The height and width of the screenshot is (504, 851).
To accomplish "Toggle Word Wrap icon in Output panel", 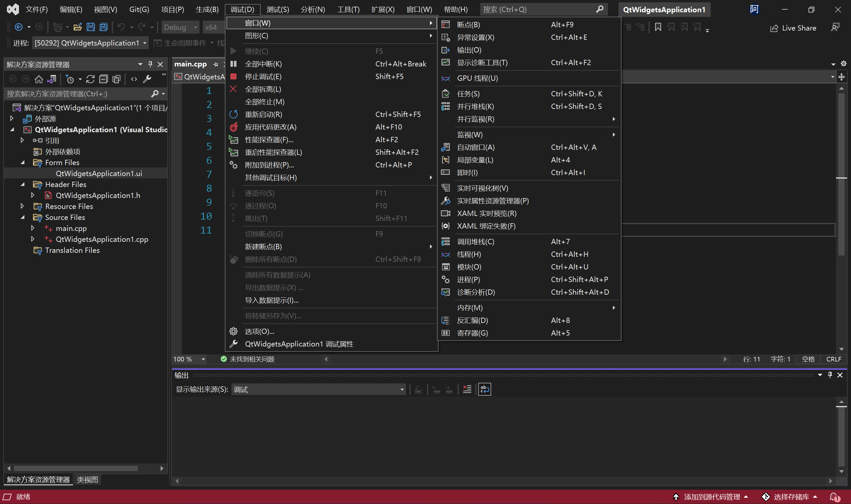I will tap(485, 389).
